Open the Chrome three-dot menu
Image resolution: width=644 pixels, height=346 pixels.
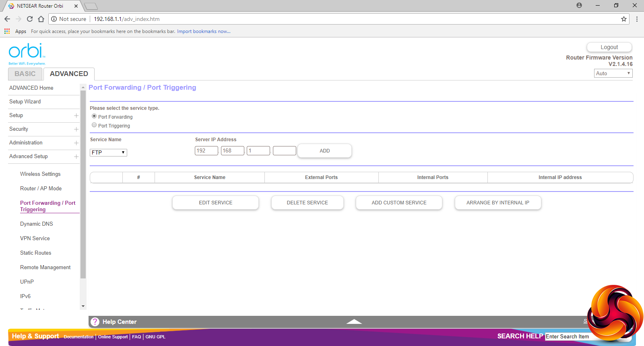[x=637, y=19]
